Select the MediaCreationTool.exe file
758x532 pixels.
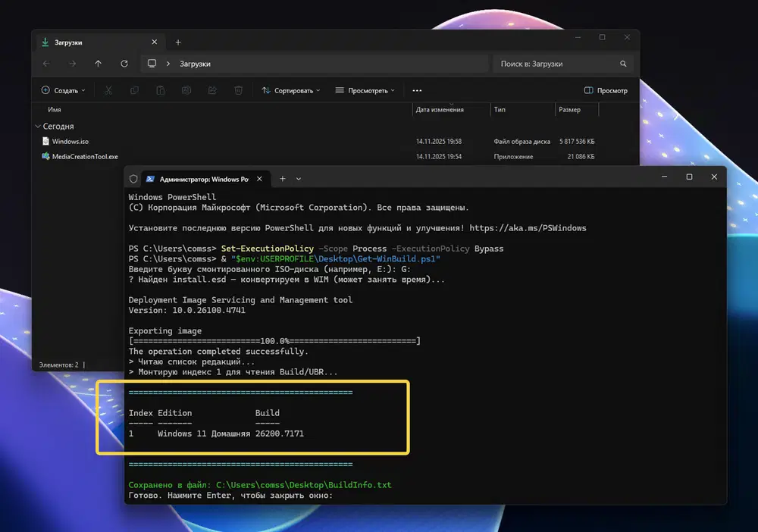pos(85,157)
